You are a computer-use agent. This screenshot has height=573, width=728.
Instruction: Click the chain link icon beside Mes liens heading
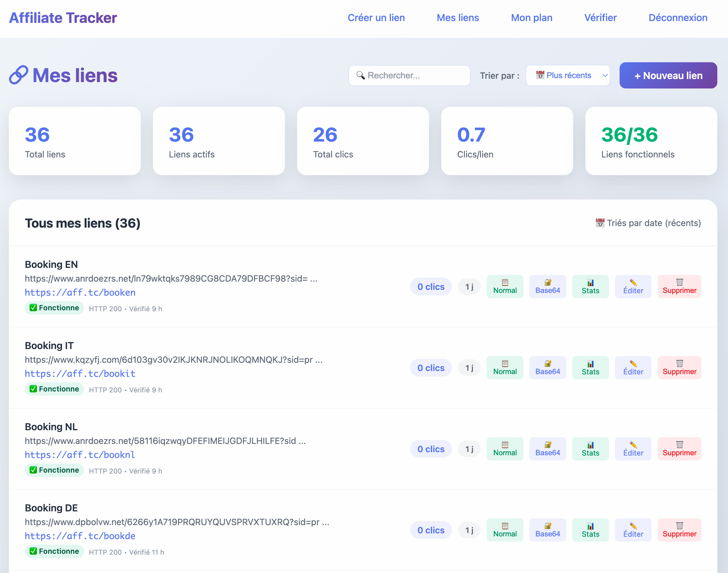coord(18,75)
